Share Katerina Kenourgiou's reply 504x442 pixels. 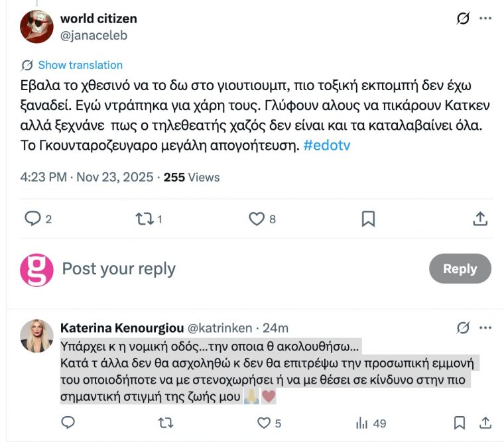coord(485,422)
